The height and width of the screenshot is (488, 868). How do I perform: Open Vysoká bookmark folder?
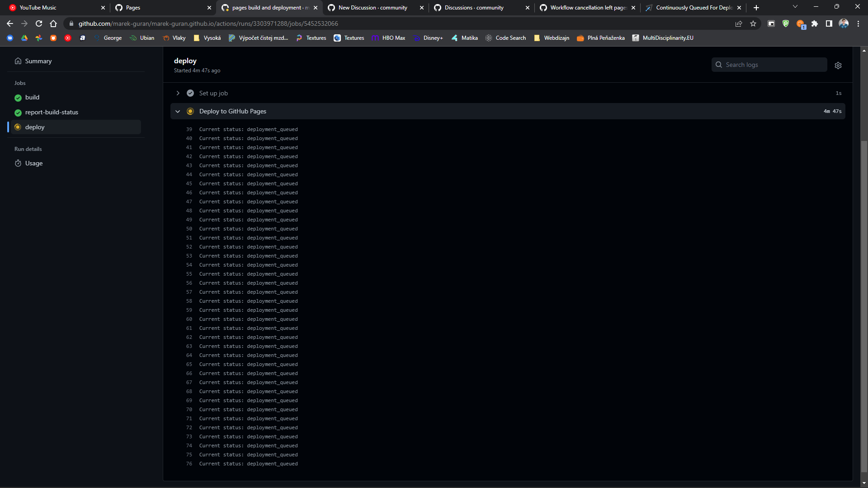(x=207, y=38)
